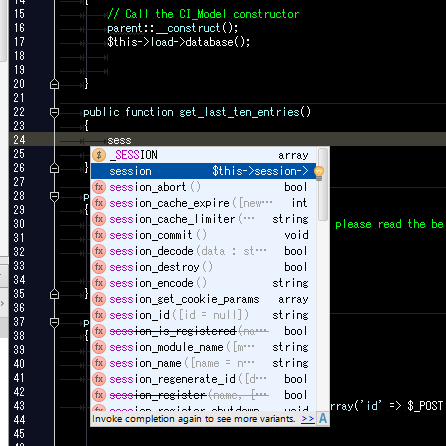The height and width of the screenshot is (446, 446).
Task: Choose the session $this->session-> completion
Action: click(203, 171)
